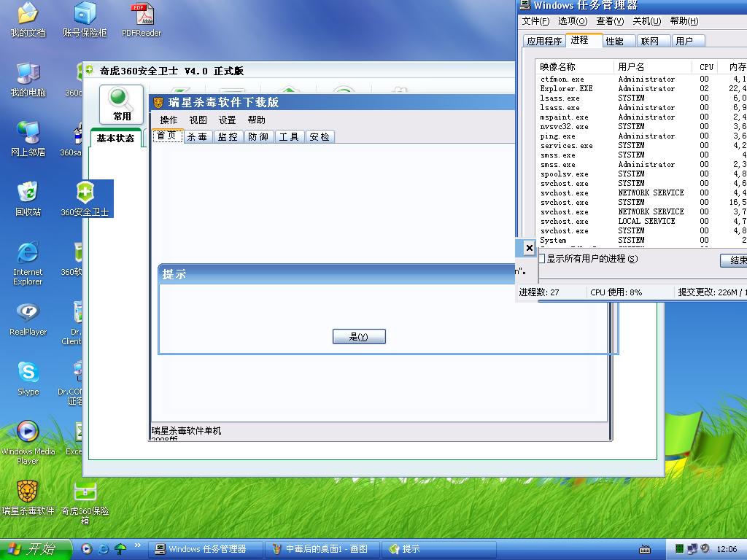This screenshot has width=747, height=560.
Task: Click the 瑞星 lion icon in the title bar
Action: pos(158,102)
